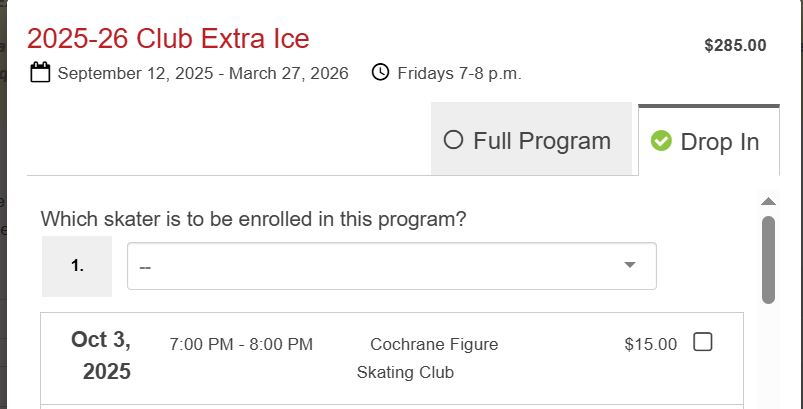
Task: Click the clock icon beside Fridays 7-8 p.m.
Action: tap(380, 73)
